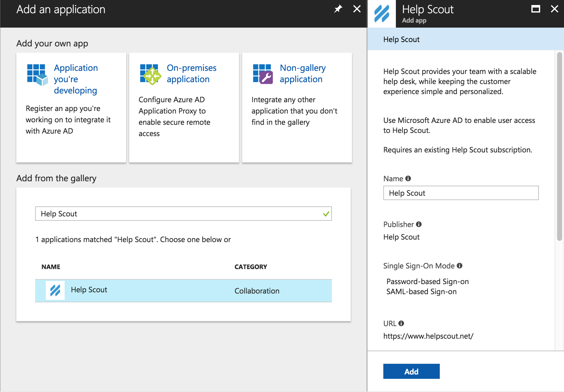The height and width of the screenshot is (392, 564).
Task: Click the gallery search box containing Help Scout
Action: [x=179, y=214]
